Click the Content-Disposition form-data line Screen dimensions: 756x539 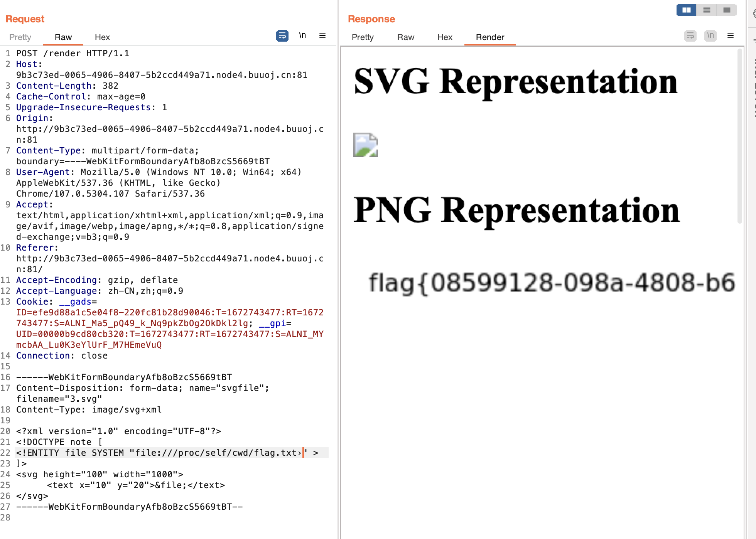(x=143, y=388)
